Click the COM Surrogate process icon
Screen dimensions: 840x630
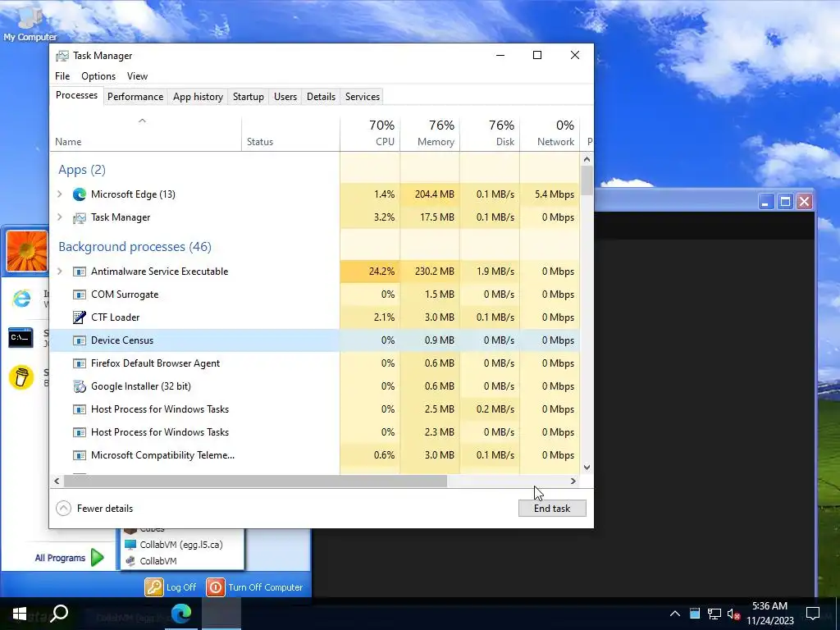[80, 294]
